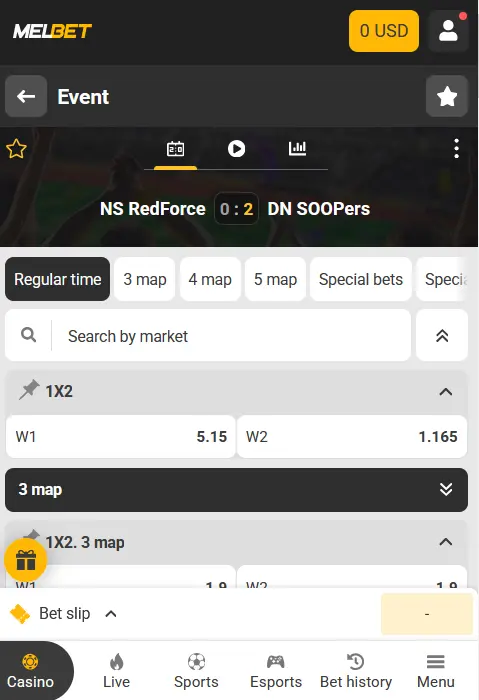Open the statistics chart icon
Screen dimensions: 479x700
(x=297, y=149)
